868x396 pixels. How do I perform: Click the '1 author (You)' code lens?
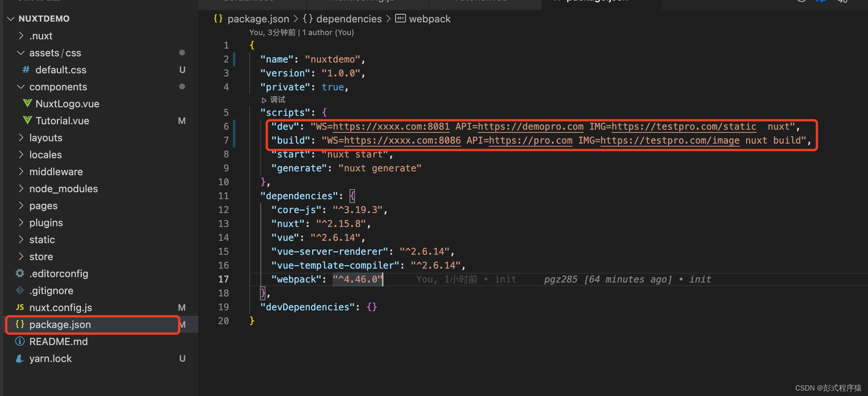328,32
